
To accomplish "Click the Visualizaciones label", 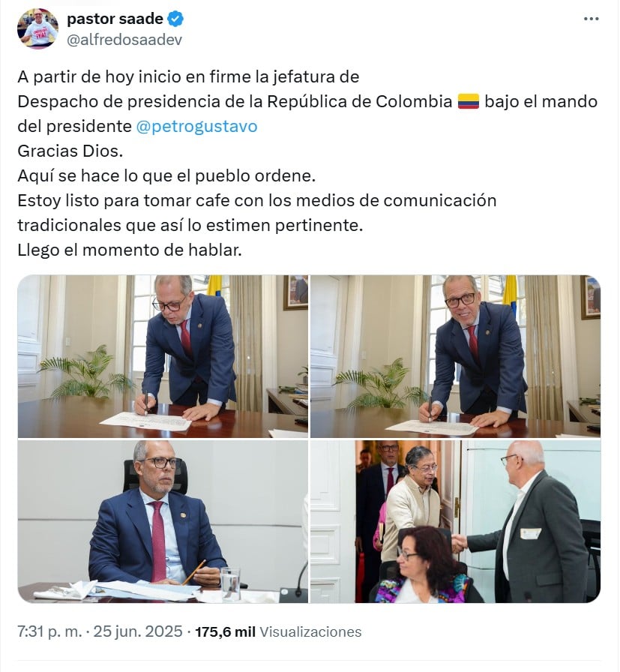I will (x=310, y=631).
